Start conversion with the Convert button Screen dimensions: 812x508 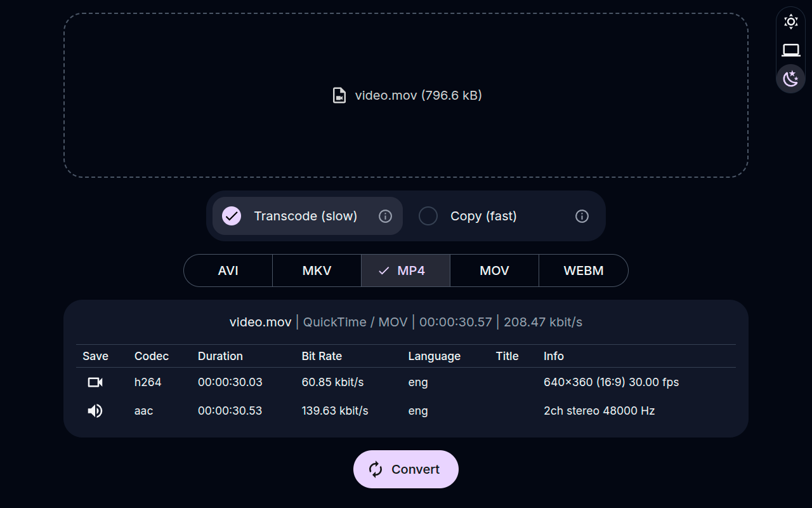tap(406, 469)
